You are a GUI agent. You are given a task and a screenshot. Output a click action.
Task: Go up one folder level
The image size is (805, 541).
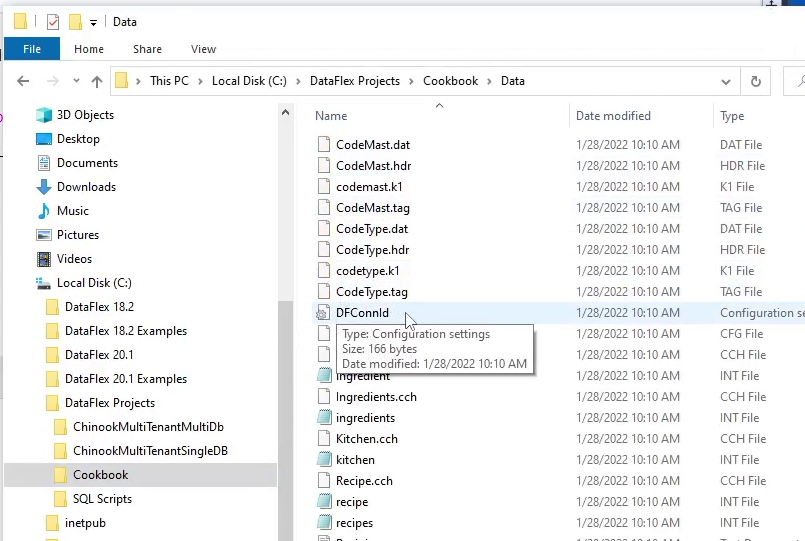click(97, 81)
